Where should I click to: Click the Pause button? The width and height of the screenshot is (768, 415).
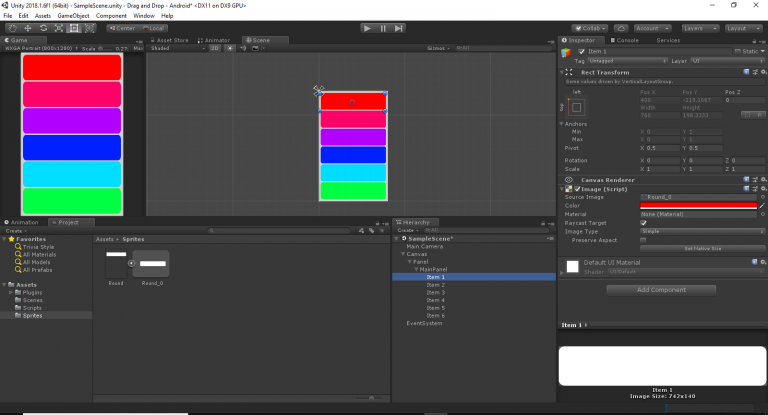click(x=383, y=28)
